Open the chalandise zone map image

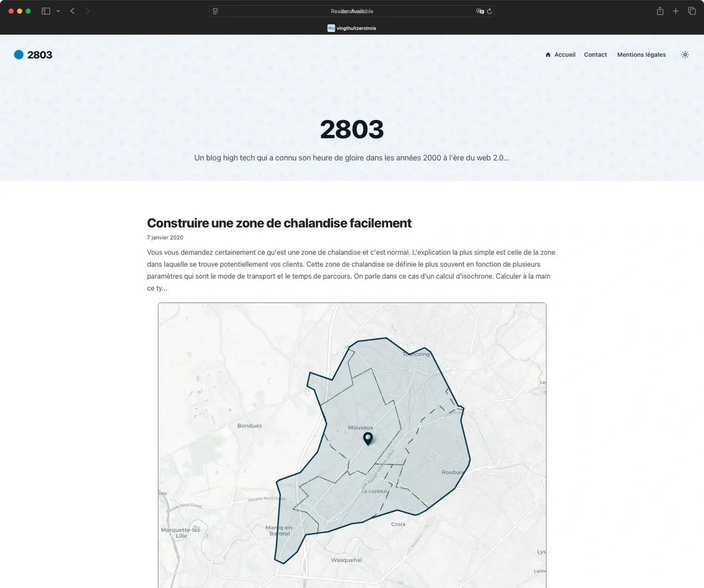(x=352, y=445)
